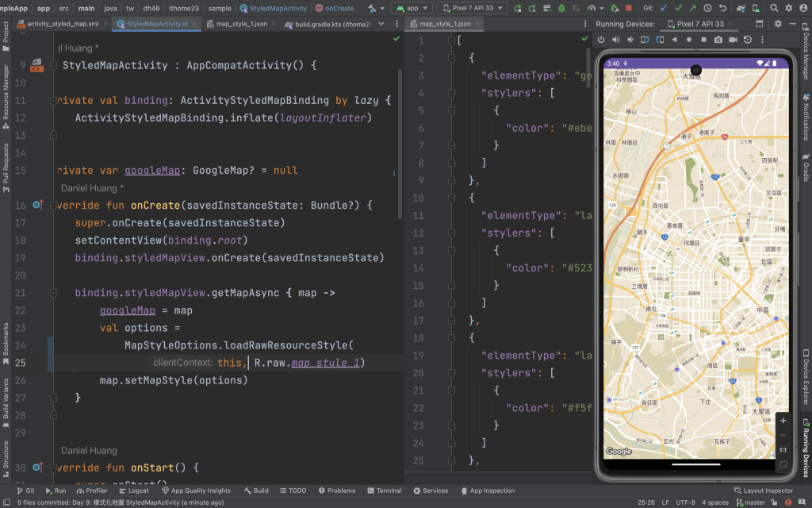Open the app run configuration dropdown

pyautogui.click(x=412, y=8)
